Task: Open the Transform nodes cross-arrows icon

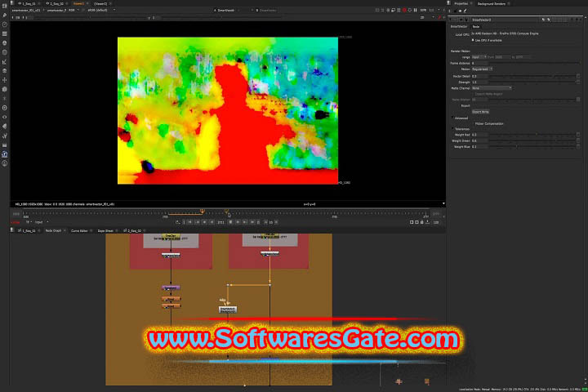Action: [x=5, y=80]
